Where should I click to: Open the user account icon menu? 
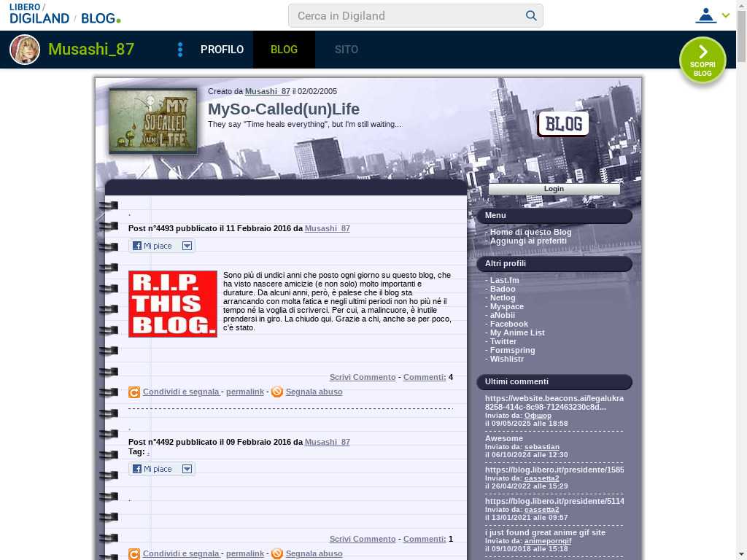705,15
